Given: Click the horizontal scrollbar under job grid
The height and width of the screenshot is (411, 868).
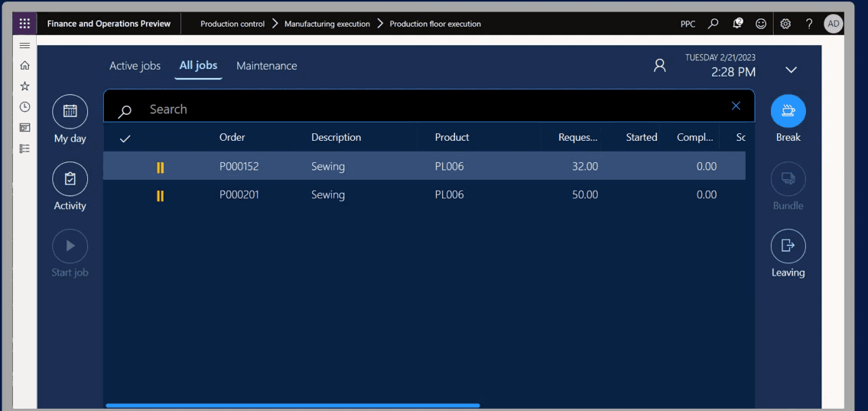Looking at the screenshot, I should (x=293, y=406).
